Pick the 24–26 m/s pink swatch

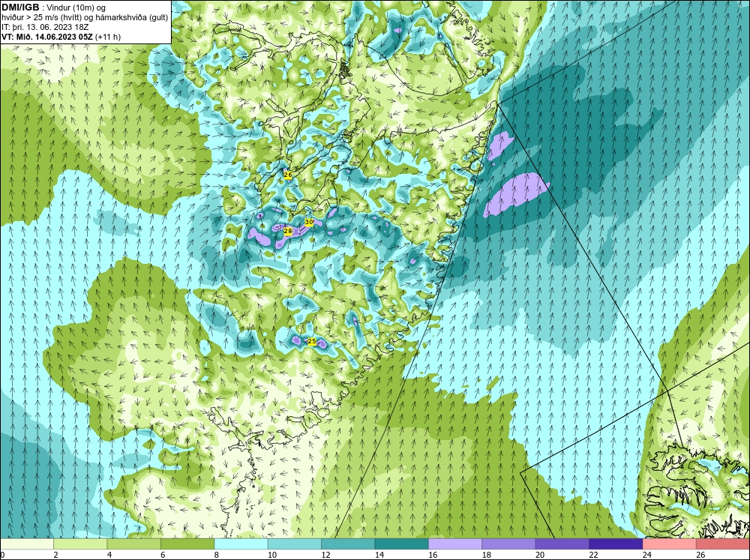point(670,544)
